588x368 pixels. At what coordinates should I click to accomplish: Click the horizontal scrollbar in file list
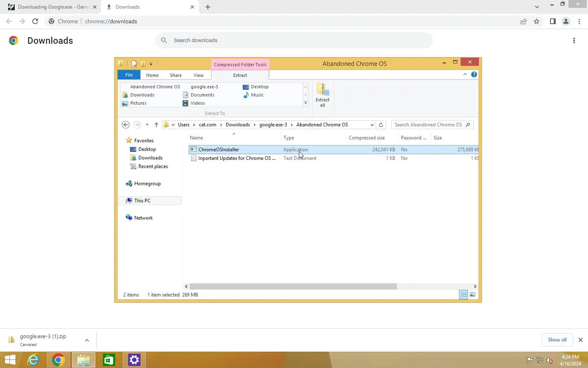(293, 287)
